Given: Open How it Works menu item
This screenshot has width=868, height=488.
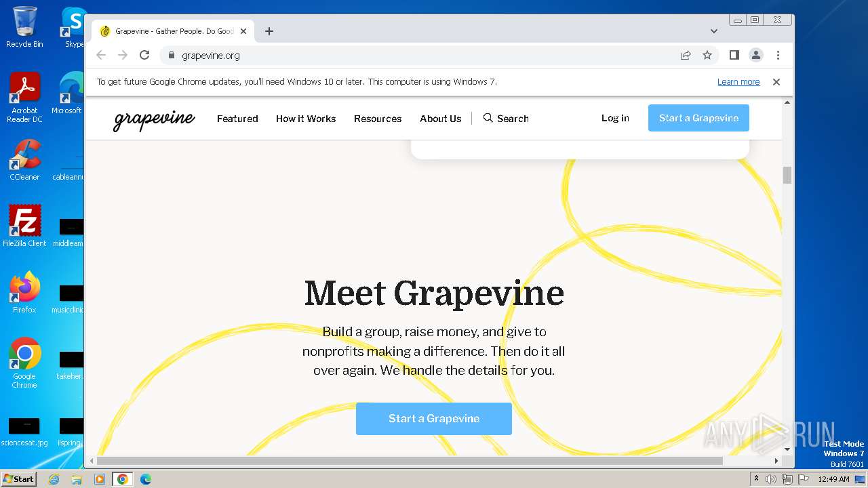Looking at the screenshot, I should pos(306,119).
